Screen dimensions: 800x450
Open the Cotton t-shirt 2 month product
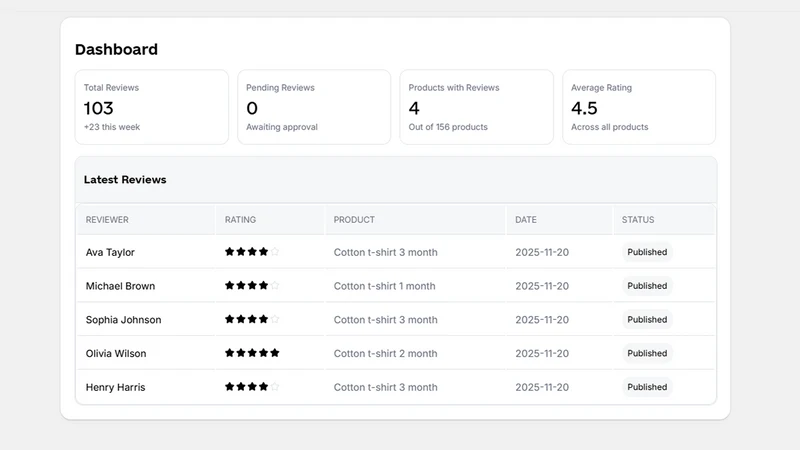point(386,353)
